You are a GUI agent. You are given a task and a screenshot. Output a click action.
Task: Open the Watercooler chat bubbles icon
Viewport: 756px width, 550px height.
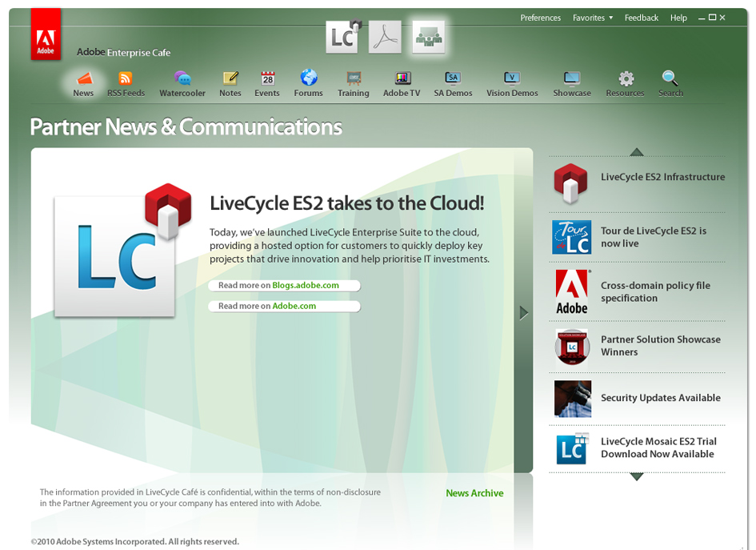point(182,78)
